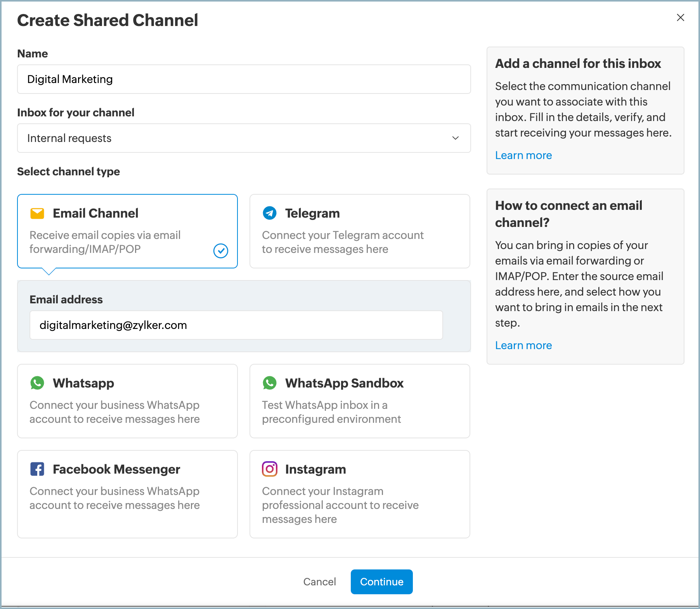This screenshot has width=700, height=609.
Task: Click the Facebook Messenger logo icon
Action: point(37,469)
